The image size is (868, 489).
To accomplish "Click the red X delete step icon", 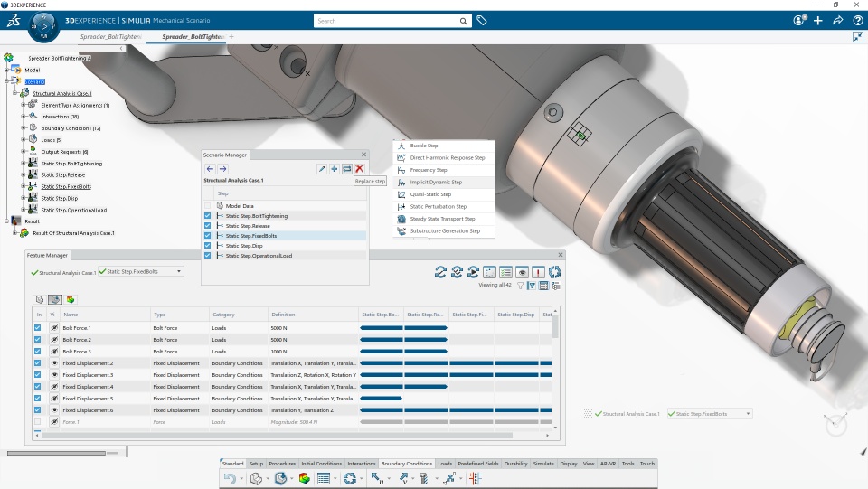I will [x=360, y=169].
